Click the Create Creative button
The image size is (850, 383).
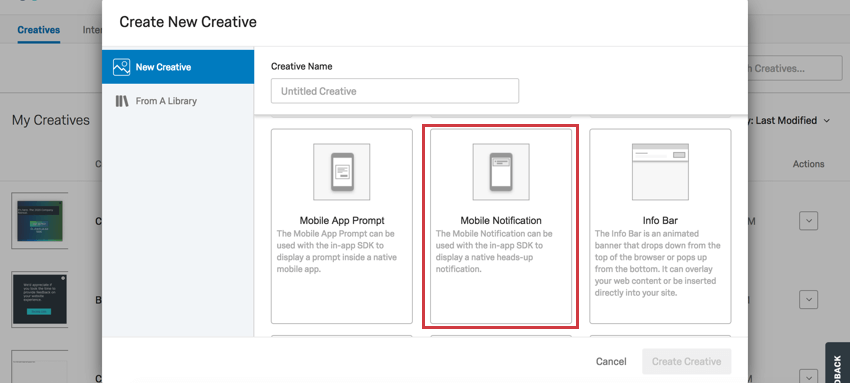tap(686, 361)
